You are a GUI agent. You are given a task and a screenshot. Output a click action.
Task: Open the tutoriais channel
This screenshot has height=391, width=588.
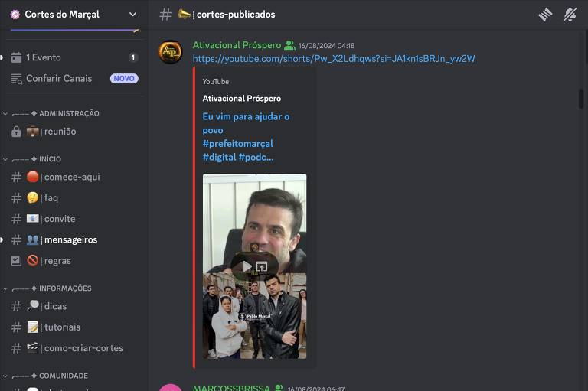[73, 327]
